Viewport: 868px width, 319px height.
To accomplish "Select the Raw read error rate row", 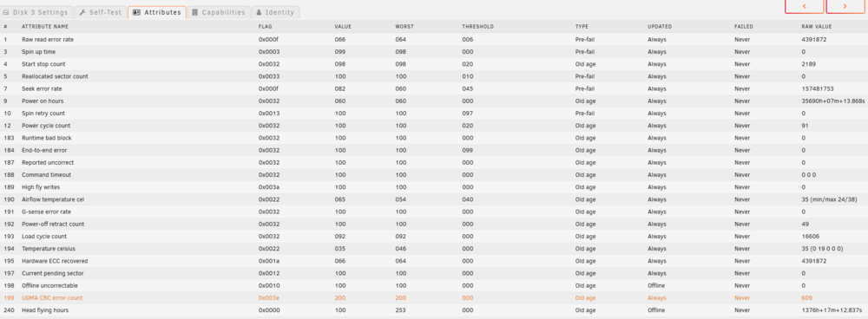I will point(434,40).
